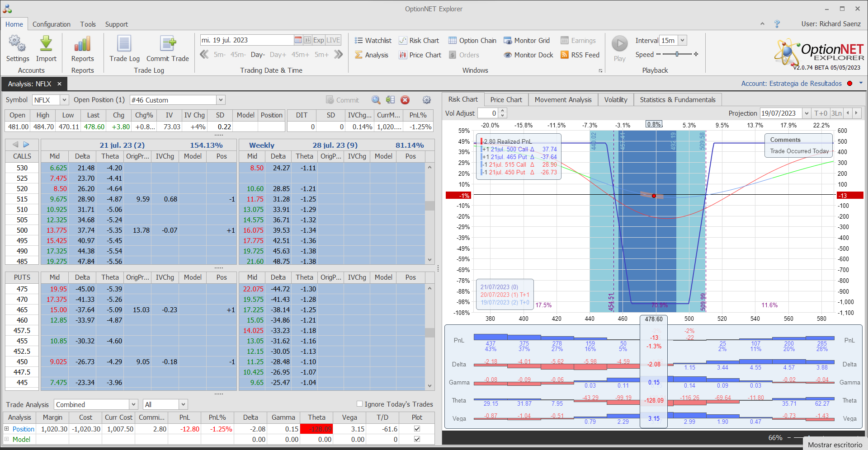This screenshot has width=868, height=450.
Task: Open the Option Chain window
Action: (x=472, y=41)
